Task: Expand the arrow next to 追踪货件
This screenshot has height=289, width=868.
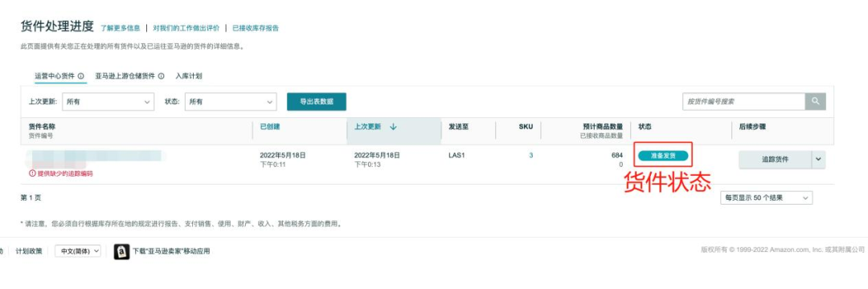Action: 819,160
